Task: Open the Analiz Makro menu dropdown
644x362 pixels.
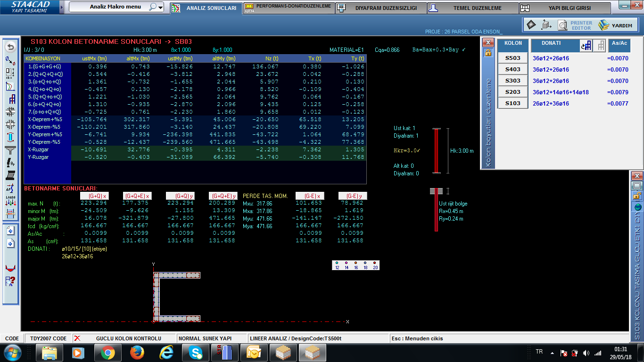Action: tap(161, 8)
